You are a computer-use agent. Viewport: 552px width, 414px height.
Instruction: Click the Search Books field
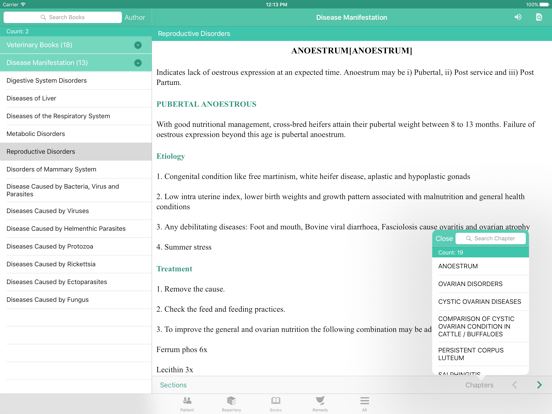(63, 17)
